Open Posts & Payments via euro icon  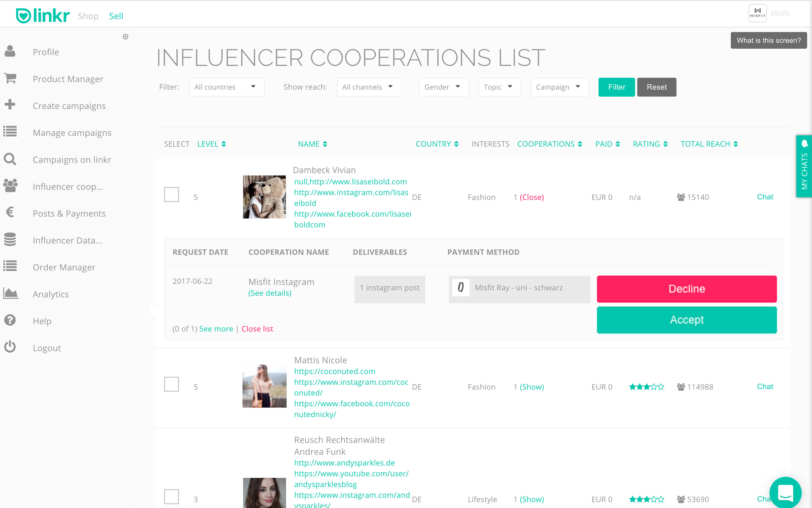10,213
